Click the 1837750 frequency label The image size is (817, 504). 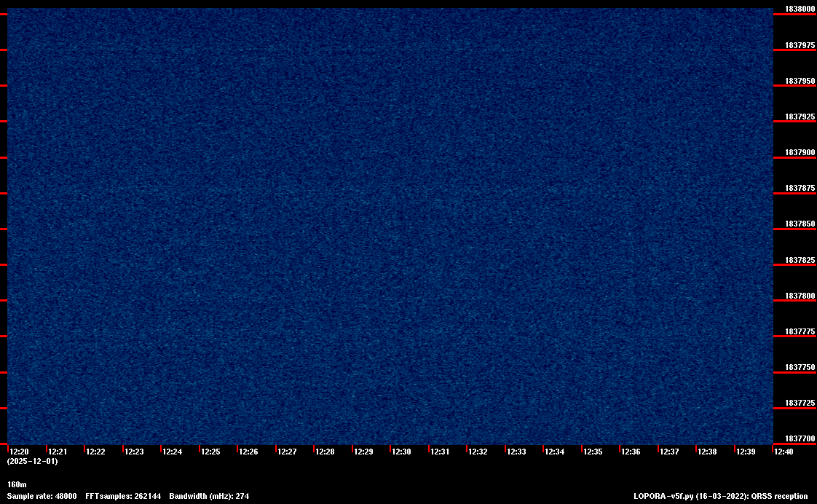tap(800, 368)
